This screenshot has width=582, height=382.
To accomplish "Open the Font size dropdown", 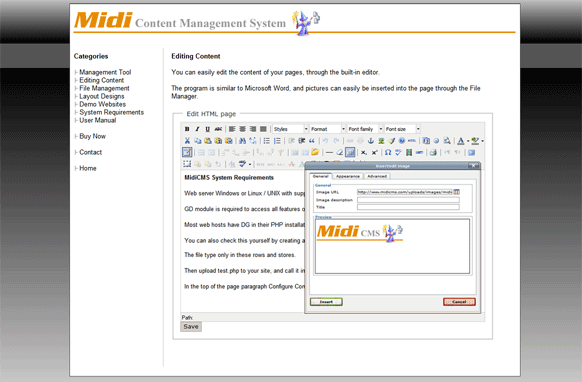I will 402,129.
